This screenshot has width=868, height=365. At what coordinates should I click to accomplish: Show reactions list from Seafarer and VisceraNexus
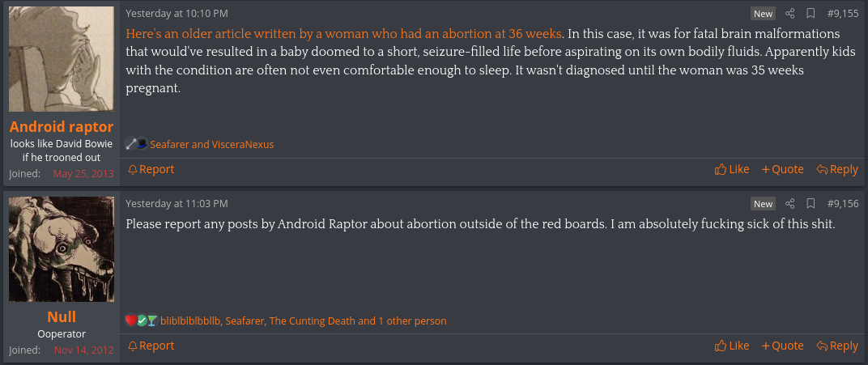coord(211,144)
